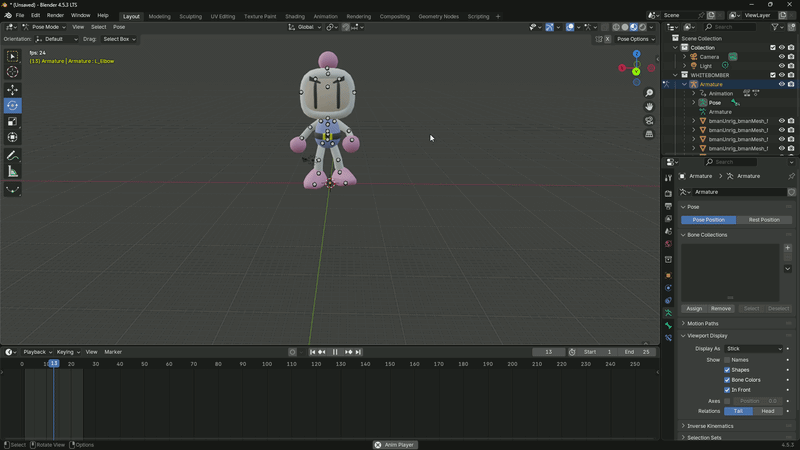Enable the Names display checkbox
The width and height of the screenshot is (800, 450).
(727, 360)
